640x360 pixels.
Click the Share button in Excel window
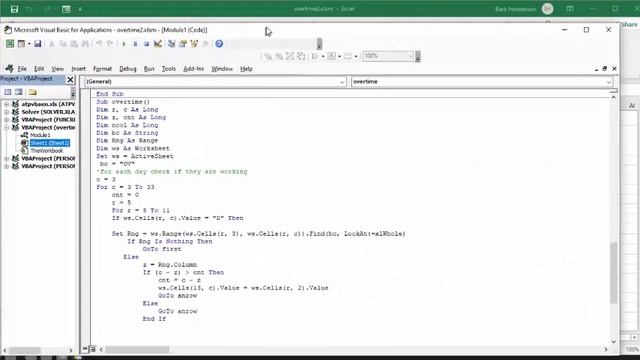(629, 24)
